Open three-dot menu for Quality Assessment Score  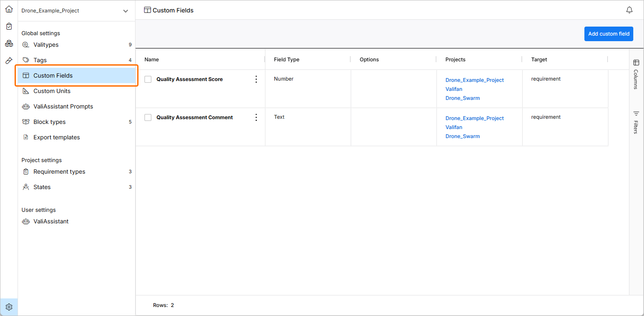256,79
